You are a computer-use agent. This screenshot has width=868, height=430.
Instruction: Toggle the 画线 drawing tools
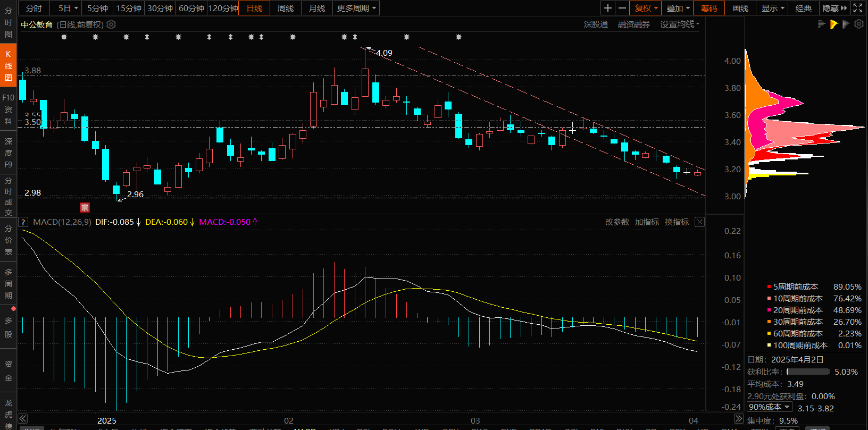740,8
